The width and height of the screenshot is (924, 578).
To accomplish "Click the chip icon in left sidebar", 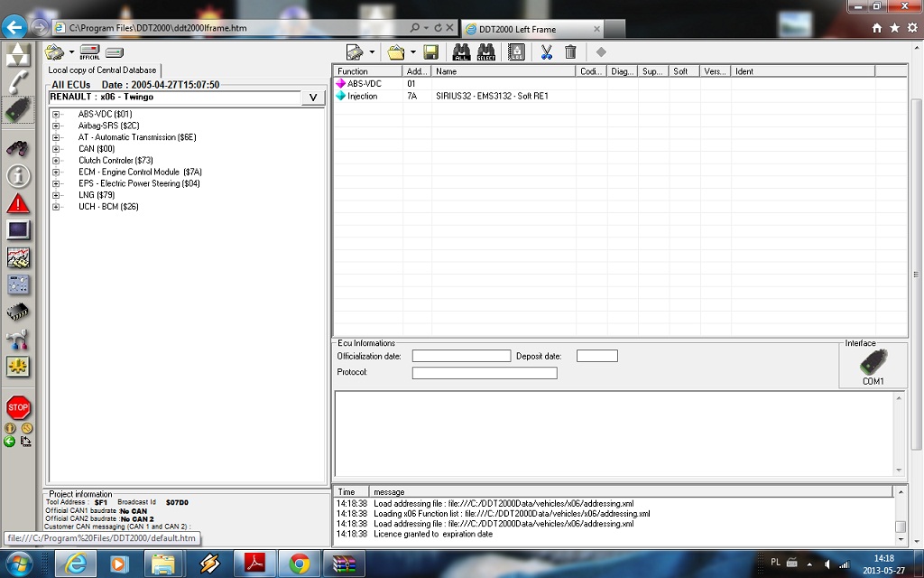I will [x=18, y=312].
